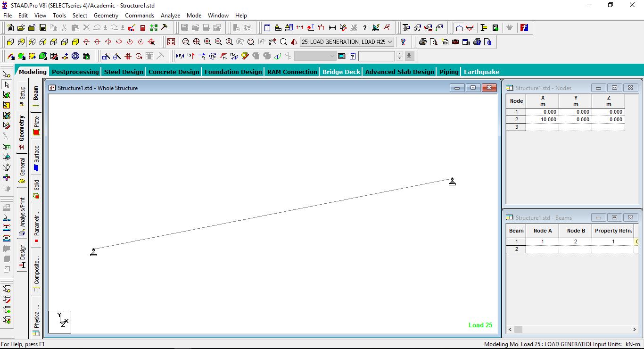
Task: Click the Print icon
Action: point(423,42)
